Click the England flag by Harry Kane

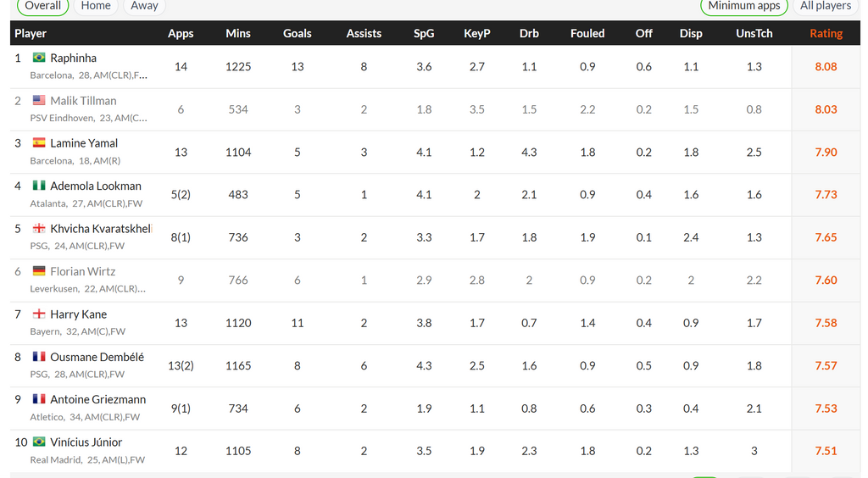pyautogui.click(x=38, y=314)
